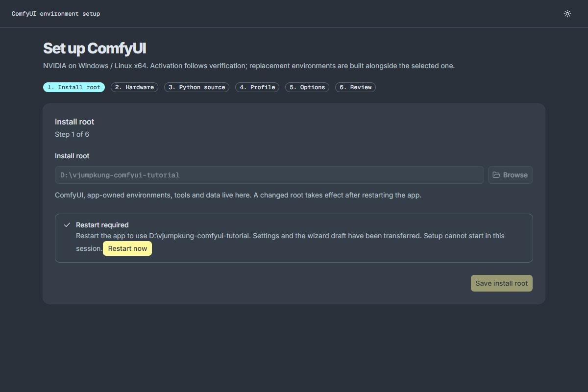Screen dimensions: 588x392
Task: Click the restart message about transferred settings
Action: coord(290,242)
